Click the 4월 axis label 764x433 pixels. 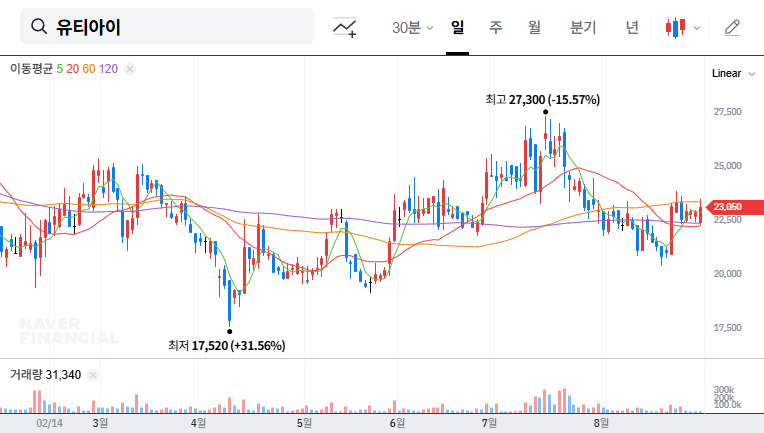tap(198, 423)
